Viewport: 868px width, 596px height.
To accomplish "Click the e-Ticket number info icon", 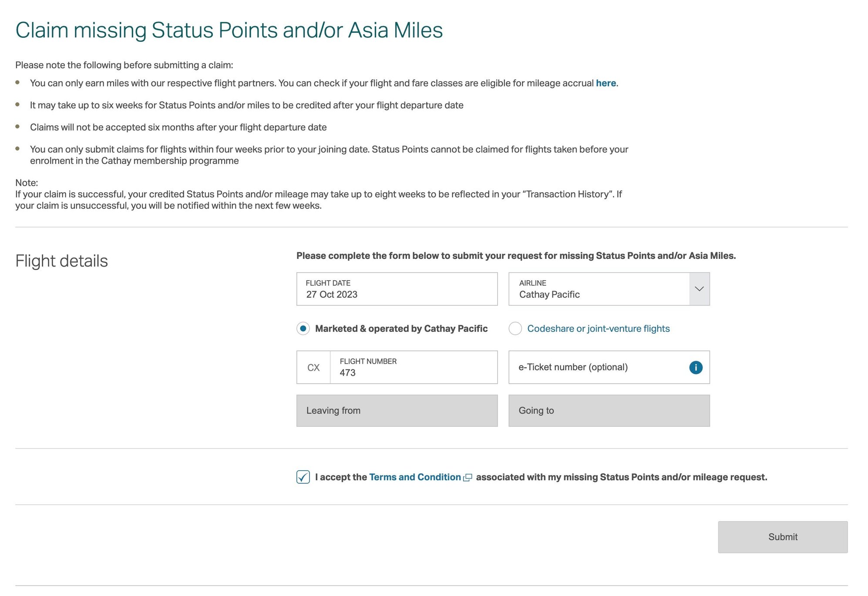I will pos(696,368).
